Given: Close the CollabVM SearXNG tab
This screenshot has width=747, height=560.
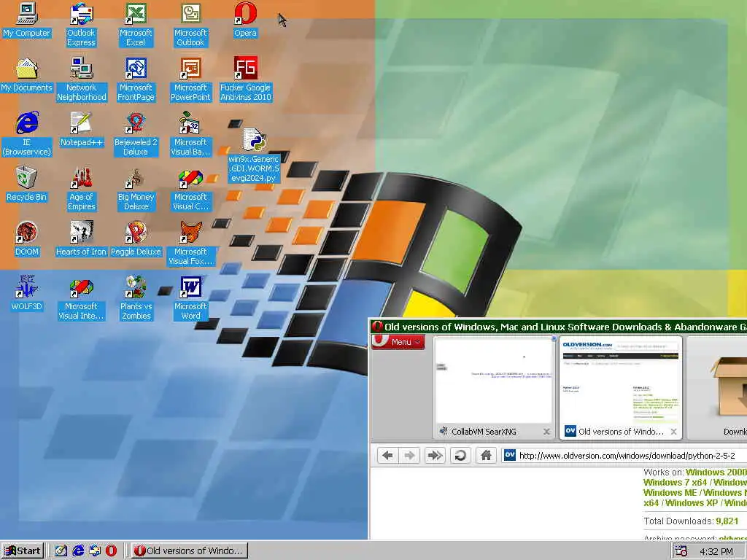Looking at the screenshot, I should (x=546, y=432).
